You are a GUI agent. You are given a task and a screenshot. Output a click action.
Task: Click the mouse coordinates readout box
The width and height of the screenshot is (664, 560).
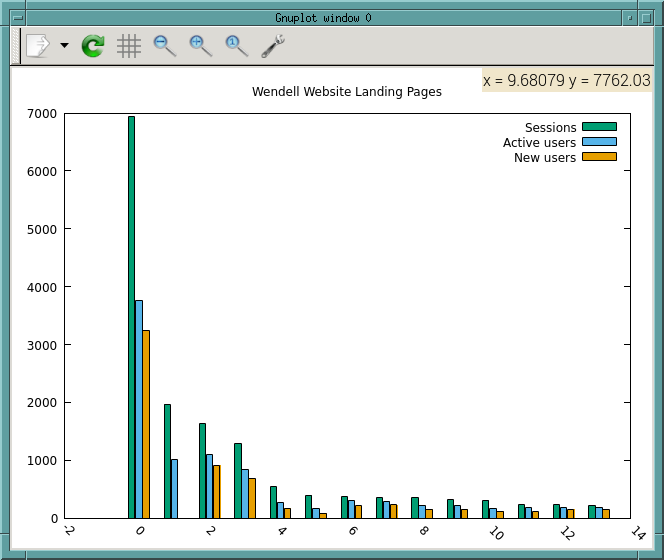[566, 80]
